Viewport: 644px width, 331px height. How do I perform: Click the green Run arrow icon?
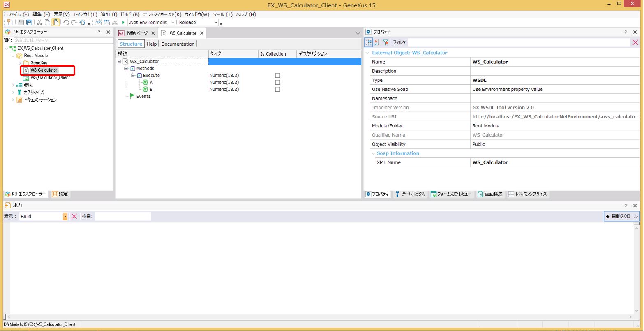[x=123, y=23]
